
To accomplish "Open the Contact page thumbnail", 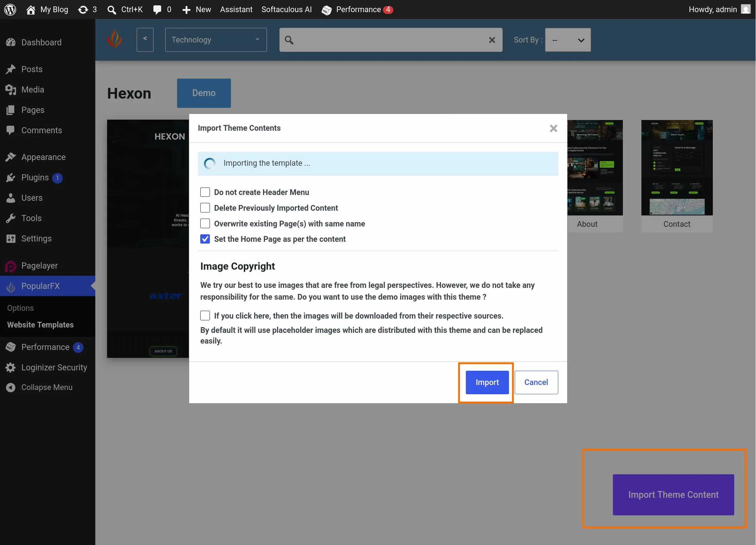I will coord(677,168).
